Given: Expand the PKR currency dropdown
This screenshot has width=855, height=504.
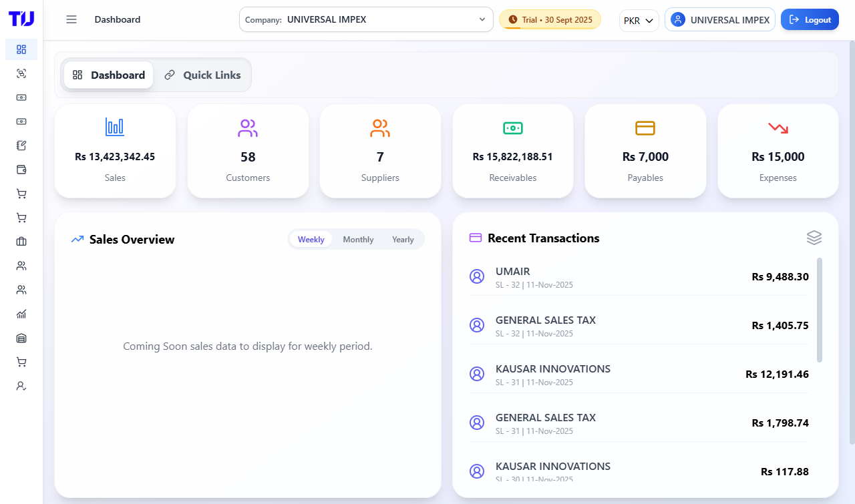Looking at the screenshot, I should click(639, 21).
